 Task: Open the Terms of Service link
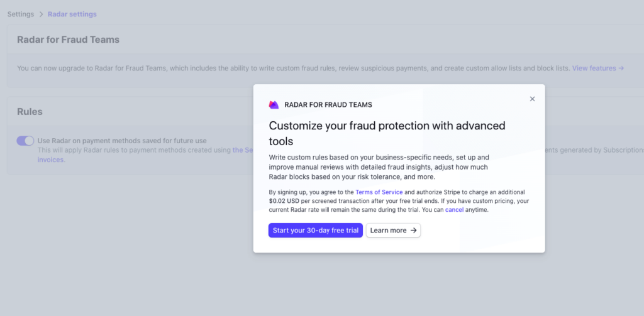pyautogui.click(x=379, y=192)
